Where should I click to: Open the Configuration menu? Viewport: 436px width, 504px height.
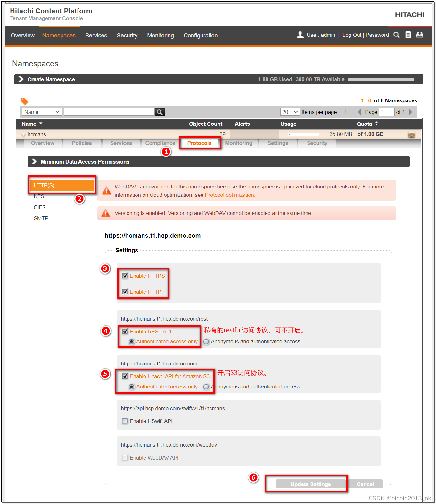click(x=201, y=35)
